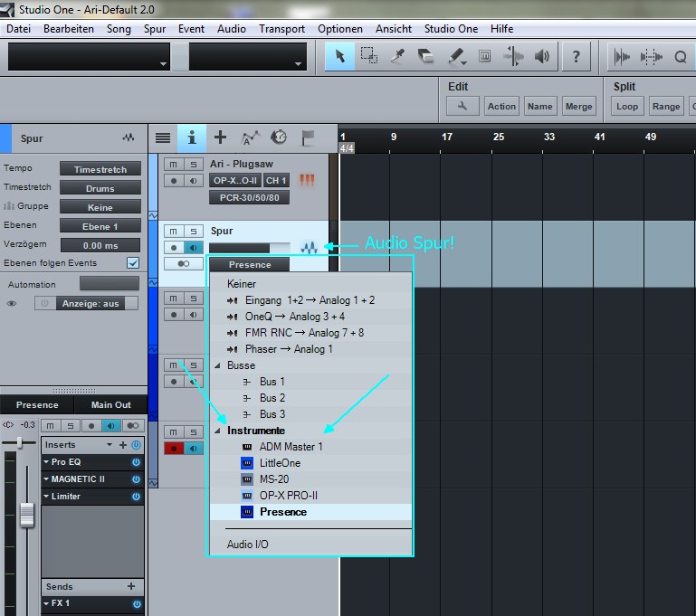Toggle Pro EQ insert power button

pos(136,461)
